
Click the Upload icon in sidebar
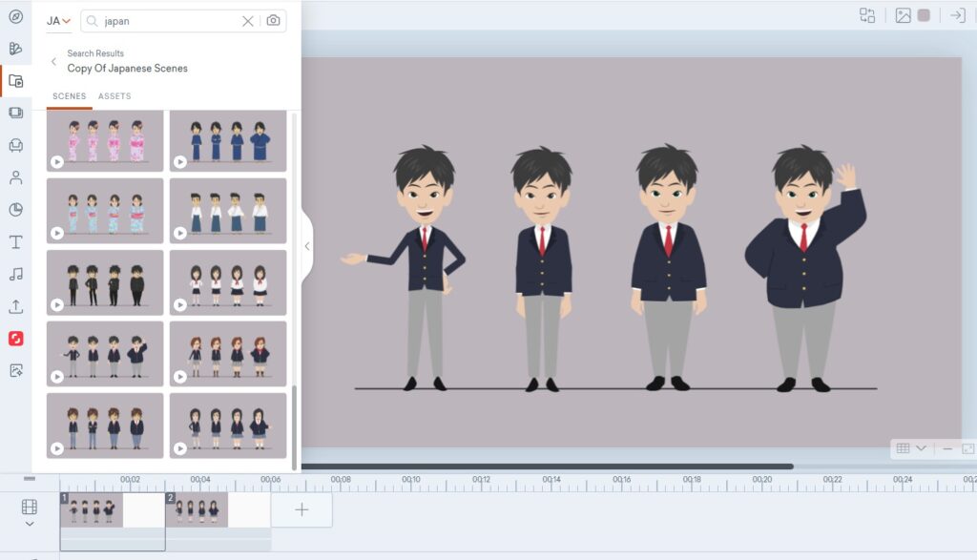pos(15,307)
